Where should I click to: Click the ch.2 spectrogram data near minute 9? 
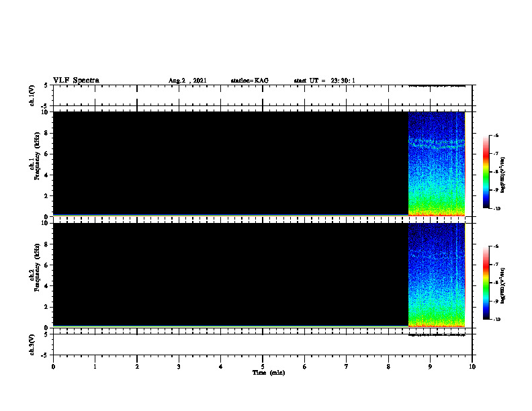click(437, 275)
